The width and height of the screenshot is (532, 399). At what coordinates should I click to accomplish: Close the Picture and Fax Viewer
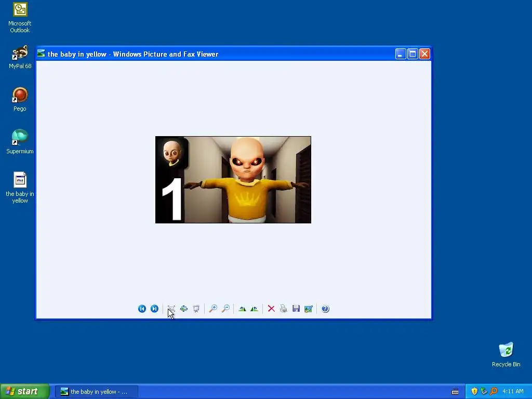click(425, 54)
